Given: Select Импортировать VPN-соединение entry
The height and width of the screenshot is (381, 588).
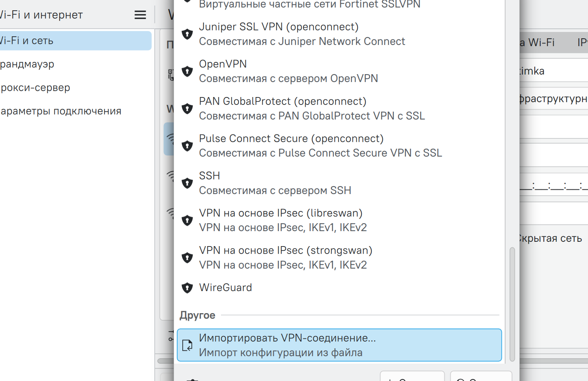Looking at the screenshot, I should 339,345.
